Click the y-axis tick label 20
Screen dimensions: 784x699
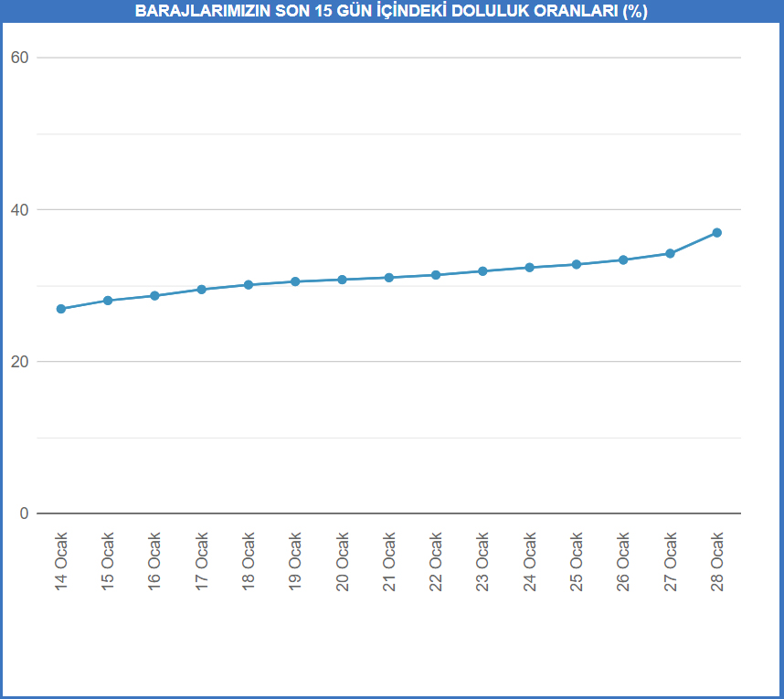tap(19, 362)
